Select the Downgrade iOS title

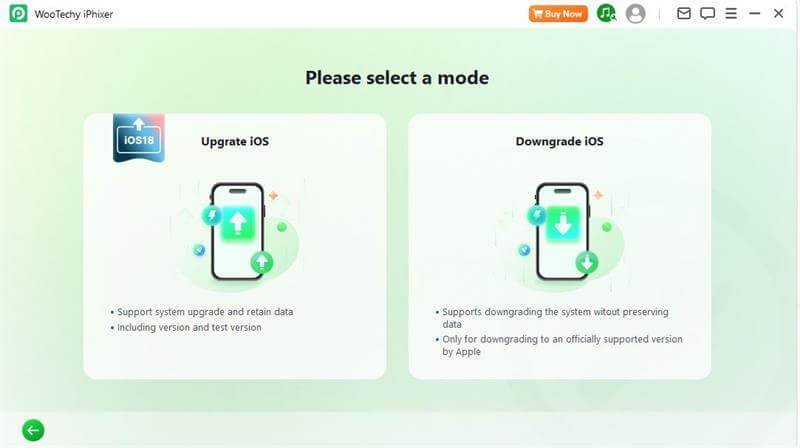[x=559, y=141]
